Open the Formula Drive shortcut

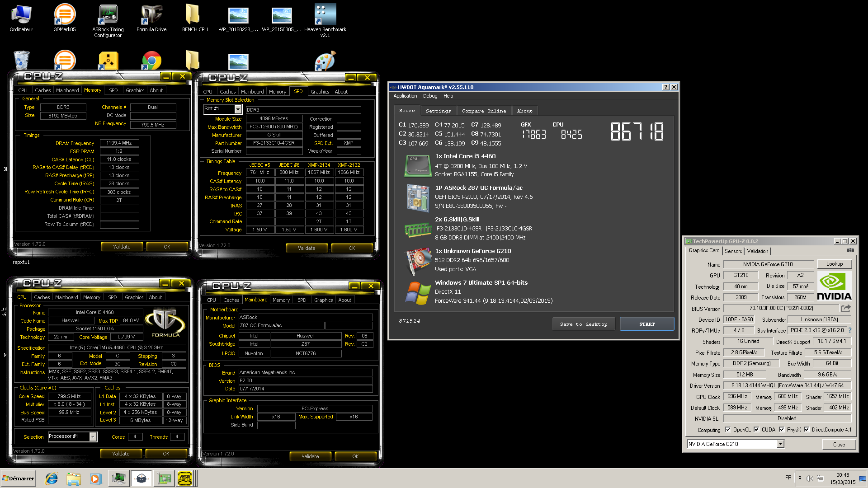[x=151, y=18]
